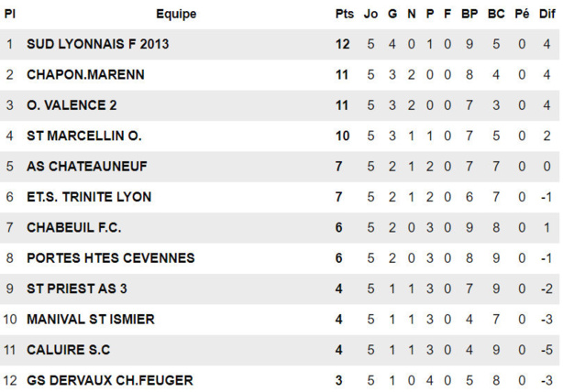The height and width of the screenshot is (392, 563).
Task: Click AS CHATEAUNEUF in the standings
Action: coord(87,167)
